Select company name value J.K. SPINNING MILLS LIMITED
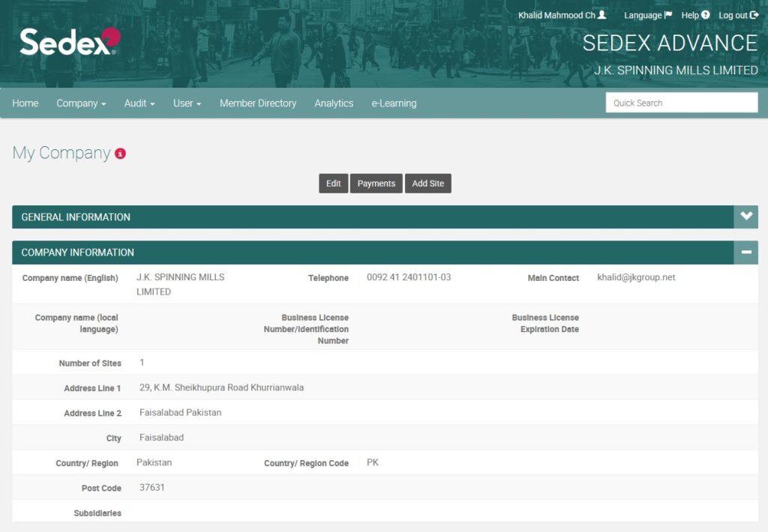 click(180, 284)
